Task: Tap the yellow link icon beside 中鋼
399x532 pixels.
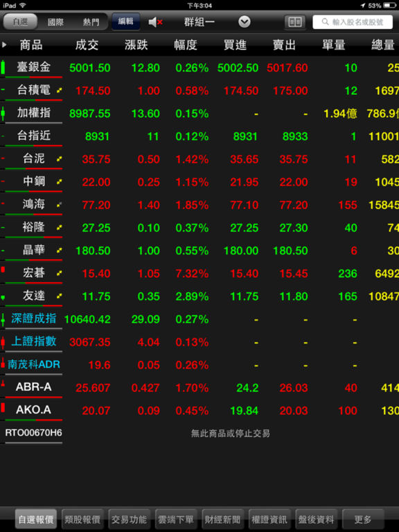Action: point(60,181)
